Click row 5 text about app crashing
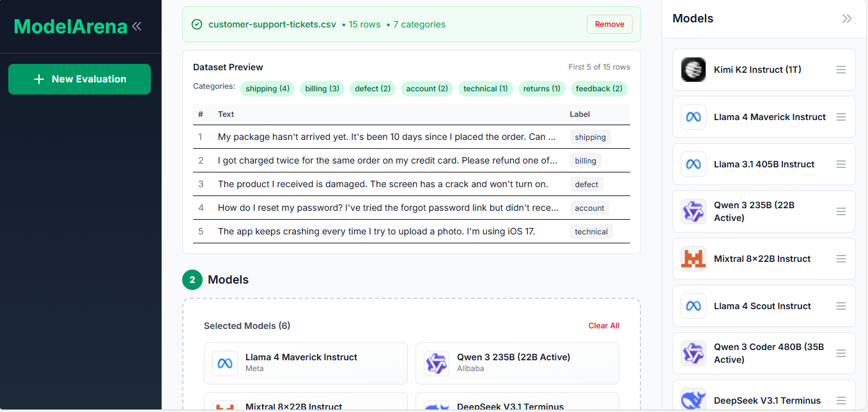 [376, 231]
